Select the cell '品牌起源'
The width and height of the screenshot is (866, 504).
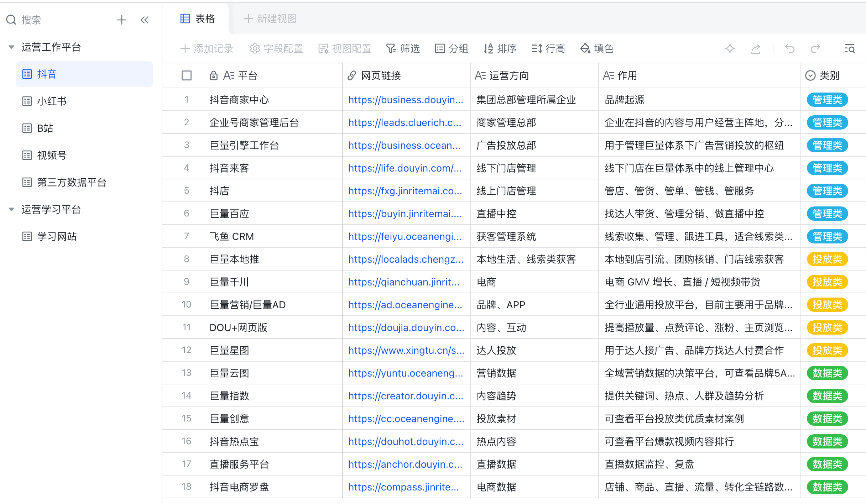pyautogui.click(x=700, y=100)
